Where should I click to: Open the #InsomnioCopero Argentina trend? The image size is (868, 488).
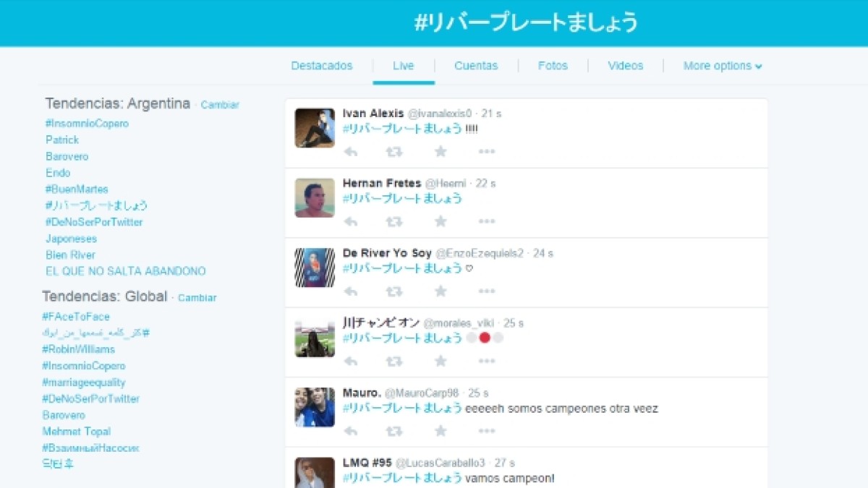[87, 124]
